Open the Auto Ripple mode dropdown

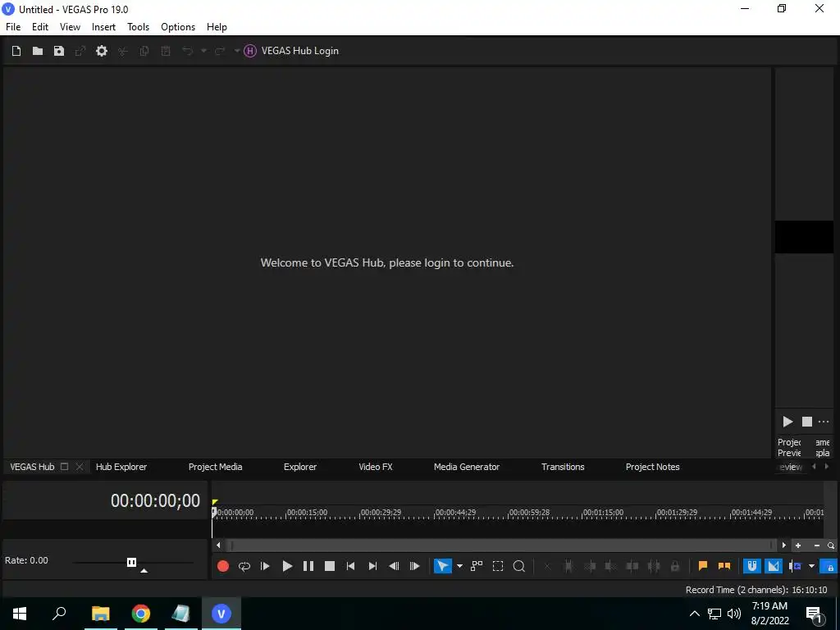[x=811, y=566]
